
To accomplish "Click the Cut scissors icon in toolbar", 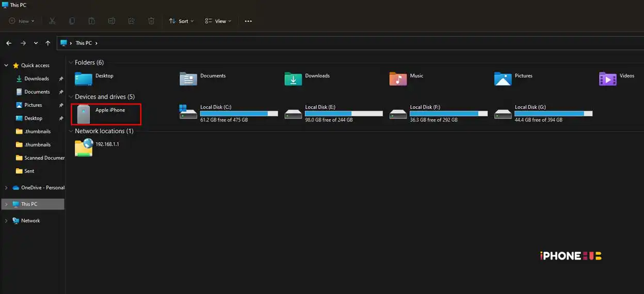I will coord(52,21).
